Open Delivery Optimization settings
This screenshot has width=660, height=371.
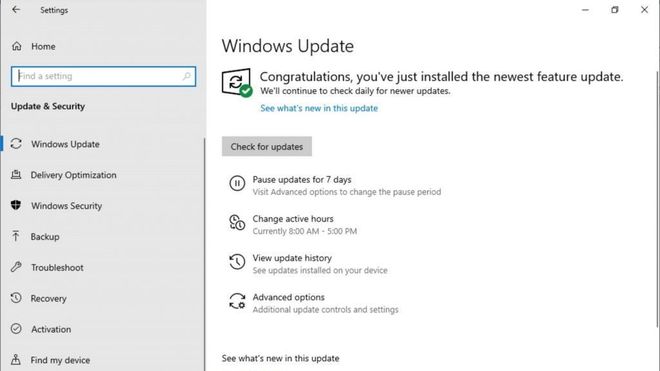pyautogui.click(x=73, y=175)
